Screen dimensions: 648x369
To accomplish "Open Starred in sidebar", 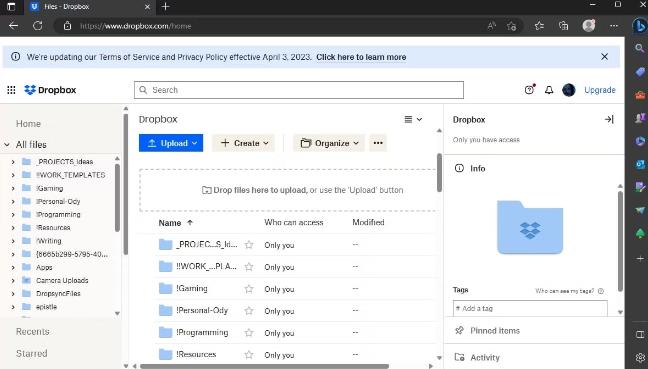I will click(31, 353).
